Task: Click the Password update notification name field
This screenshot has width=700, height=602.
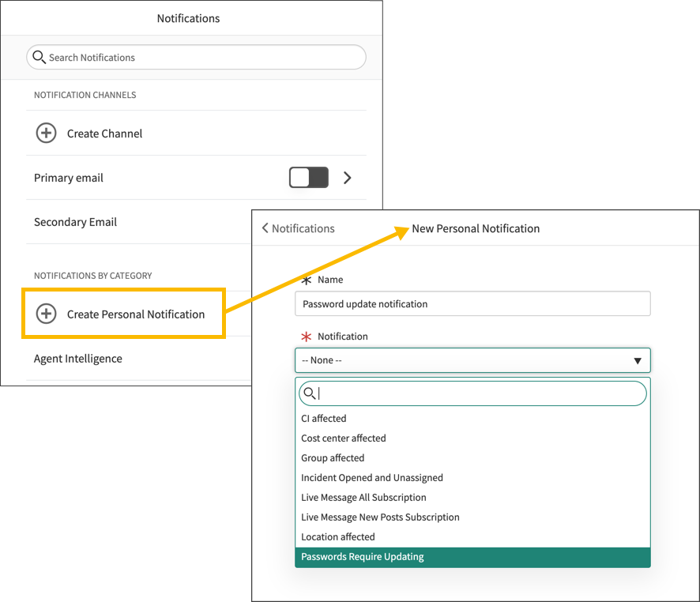Action: click(472, 303)
